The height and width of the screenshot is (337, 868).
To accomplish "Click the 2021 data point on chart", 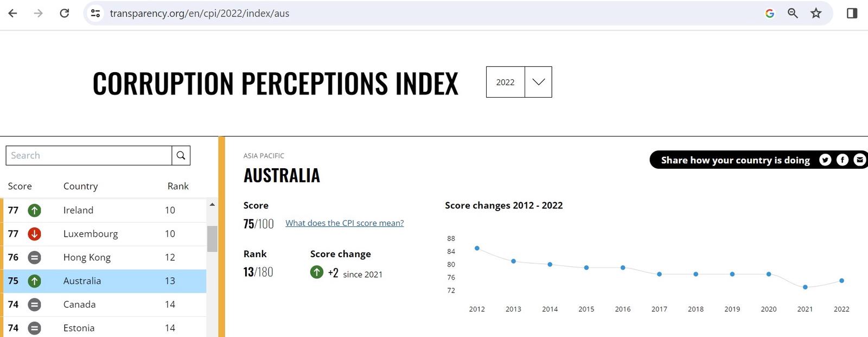I will coord(805,287).
